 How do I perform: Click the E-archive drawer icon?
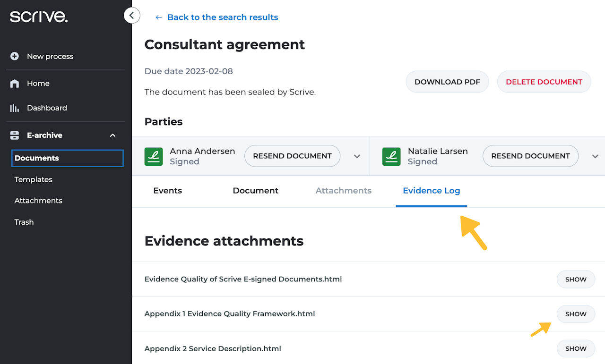coord(15,135)
